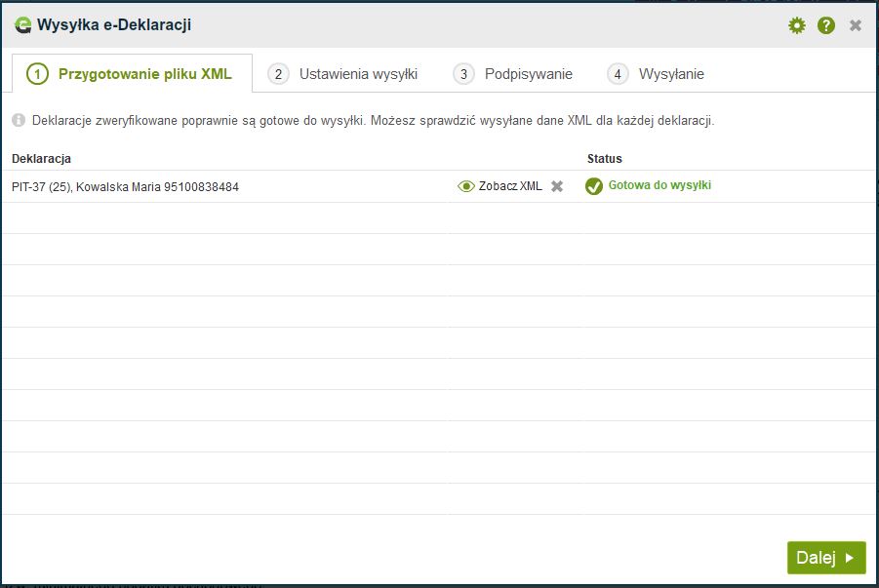Select the PIT-37 Kowalska Maria row
Screen dimensions: 879x588
point(125,186)
